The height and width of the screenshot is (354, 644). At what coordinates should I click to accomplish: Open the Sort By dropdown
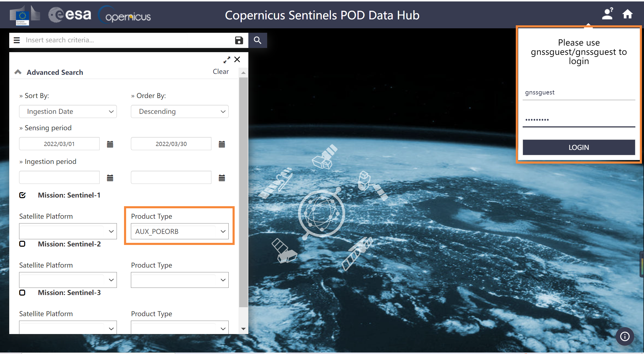68,111
